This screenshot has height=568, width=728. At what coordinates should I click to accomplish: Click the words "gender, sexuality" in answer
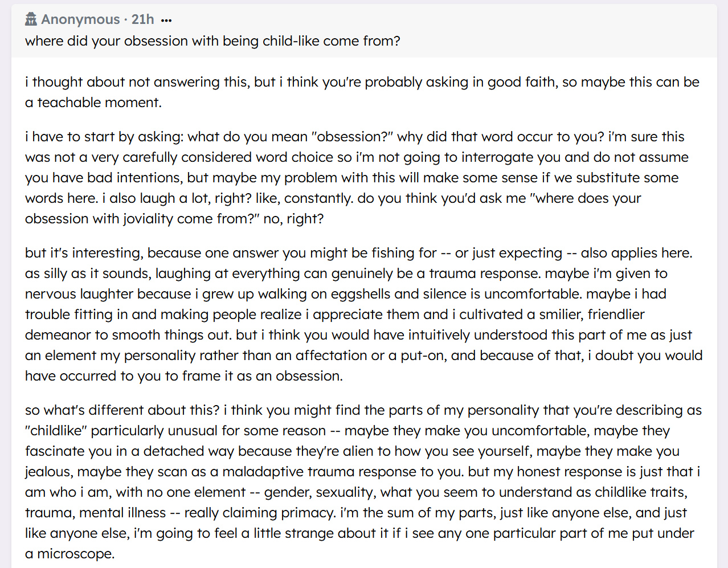[318, 492]
